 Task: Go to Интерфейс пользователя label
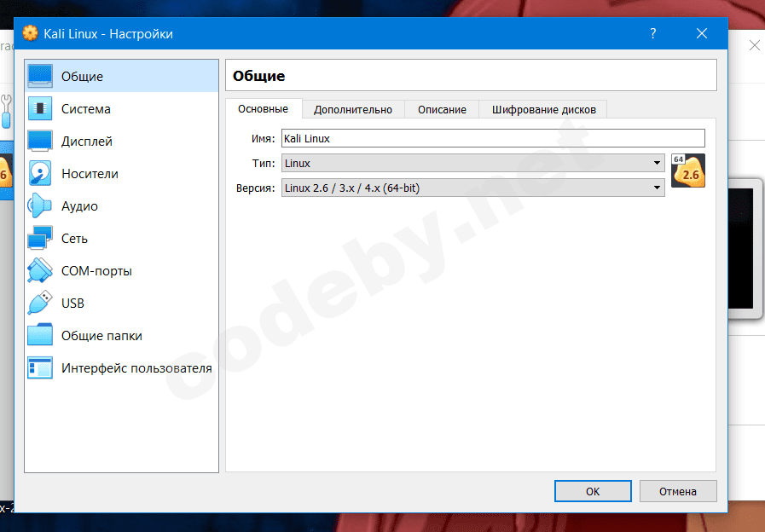point(136,368)
